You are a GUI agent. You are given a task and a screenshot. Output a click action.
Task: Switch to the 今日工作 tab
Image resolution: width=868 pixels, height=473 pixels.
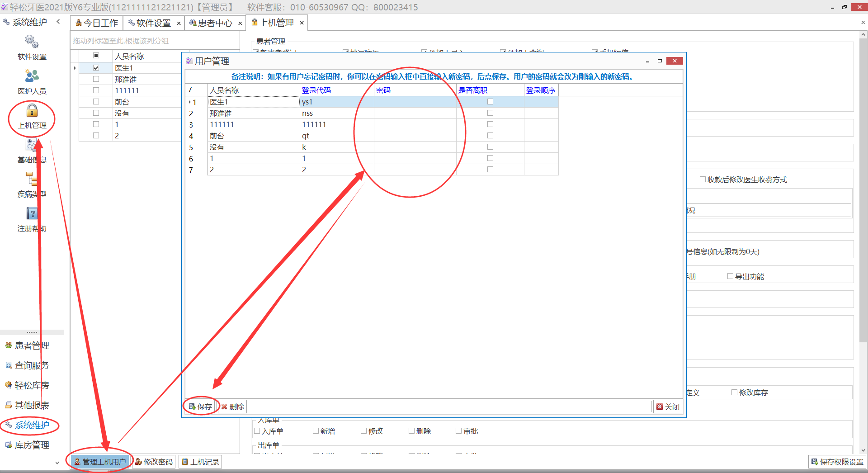96,23
